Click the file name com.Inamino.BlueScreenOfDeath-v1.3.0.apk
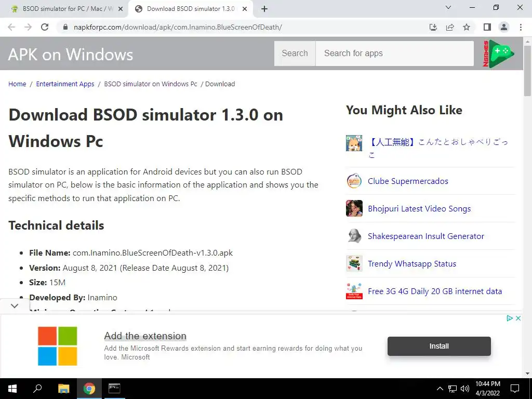This screenshot has height=399, width=532. [x=153, y=253]
